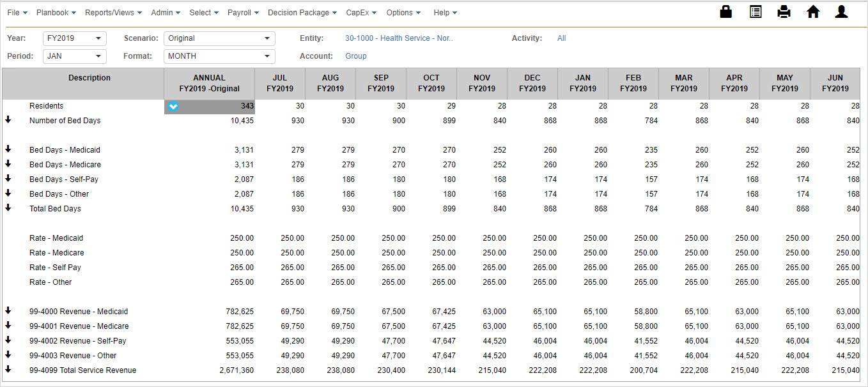868x387 pixels.
Task: Click the lock icon in top toolbar
Action: [x=725, y=12]
